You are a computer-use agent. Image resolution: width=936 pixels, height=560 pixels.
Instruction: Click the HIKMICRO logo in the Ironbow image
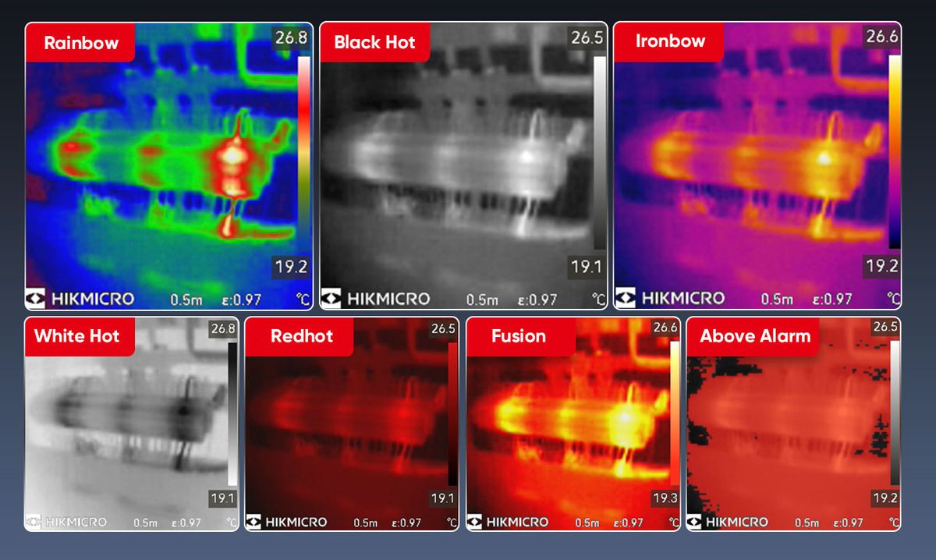[x=669, y=298]
